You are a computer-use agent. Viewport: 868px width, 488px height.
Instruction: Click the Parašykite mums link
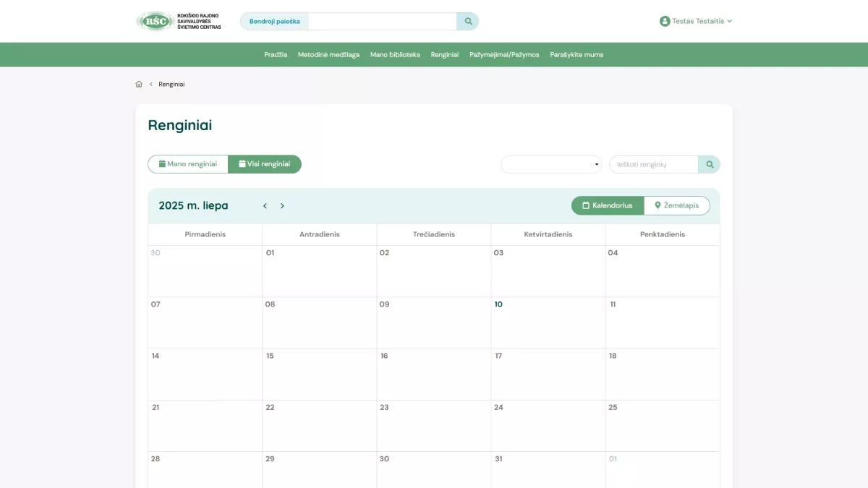[x=576, y=55]
